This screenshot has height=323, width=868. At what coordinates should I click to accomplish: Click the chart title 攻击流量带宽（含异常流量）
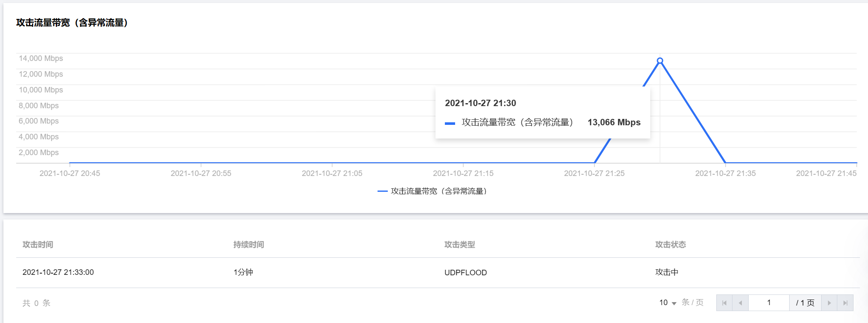72,23
